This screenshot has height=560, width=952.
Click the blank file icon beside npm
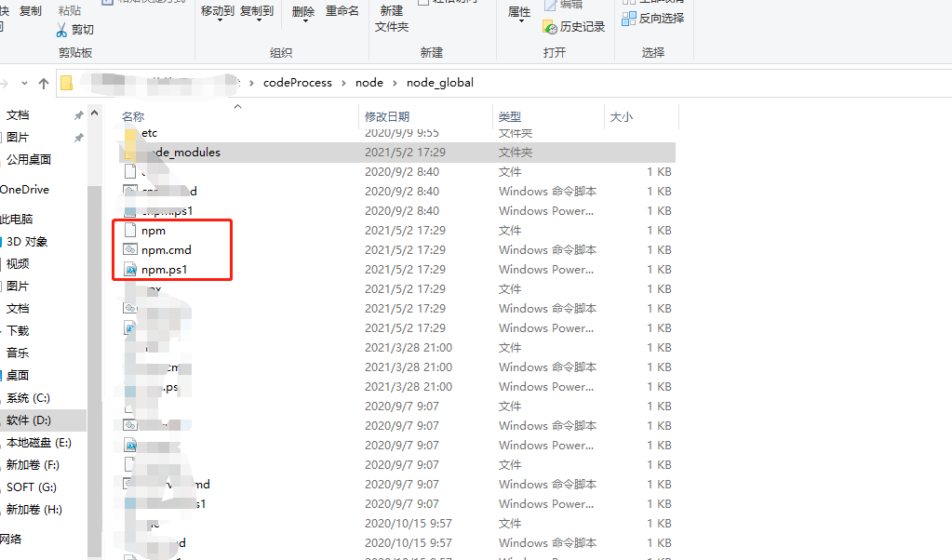coord(129,231)
